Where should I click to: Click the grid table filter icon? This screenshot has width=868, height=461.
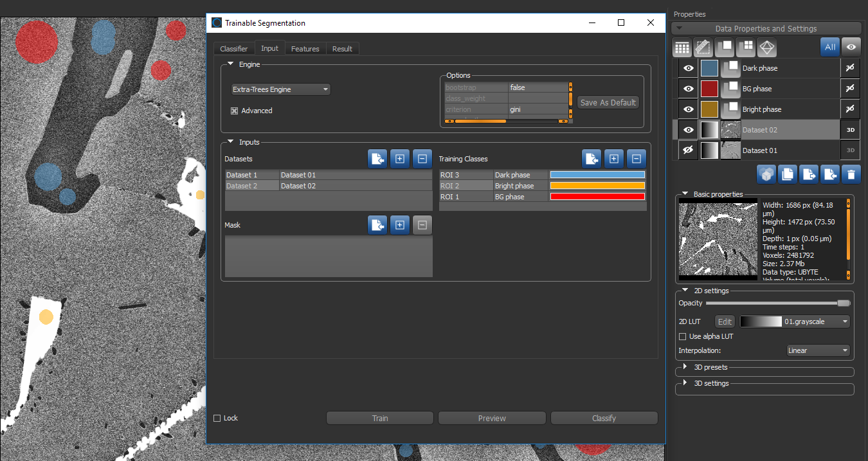coord(682,48)
